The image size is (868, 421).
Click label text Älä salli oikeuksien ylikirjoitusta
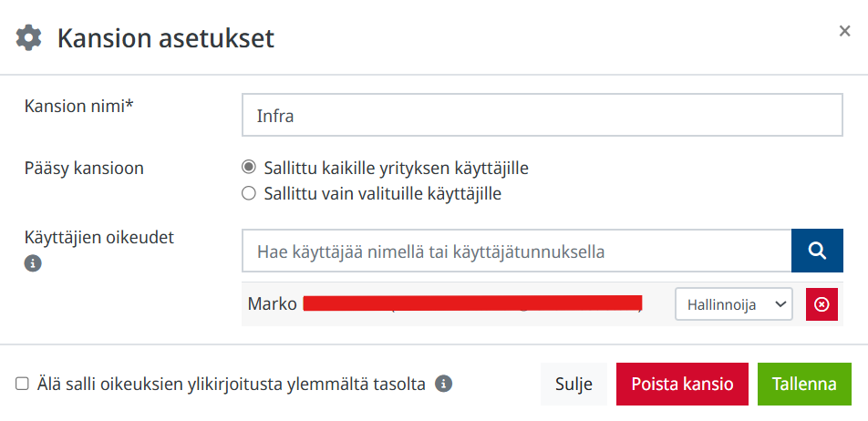[232, 384]
